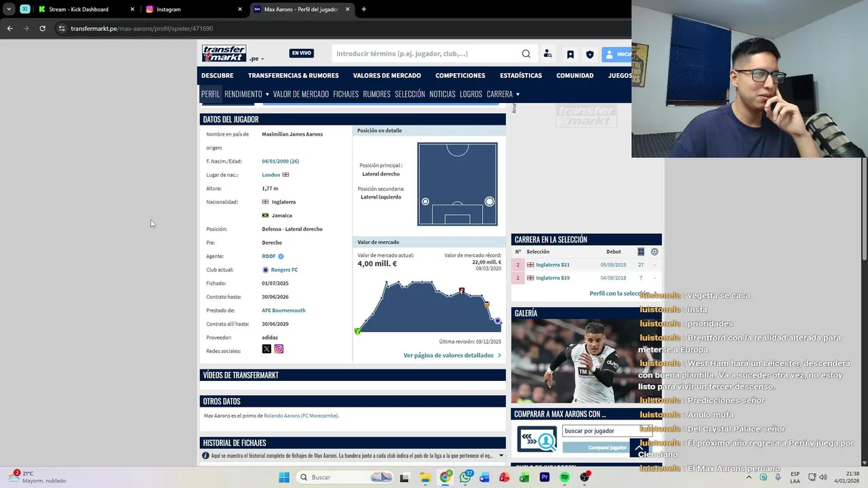Go back with the browser back arrow
The height and width of the screenshot is (488, 868).
9,28
